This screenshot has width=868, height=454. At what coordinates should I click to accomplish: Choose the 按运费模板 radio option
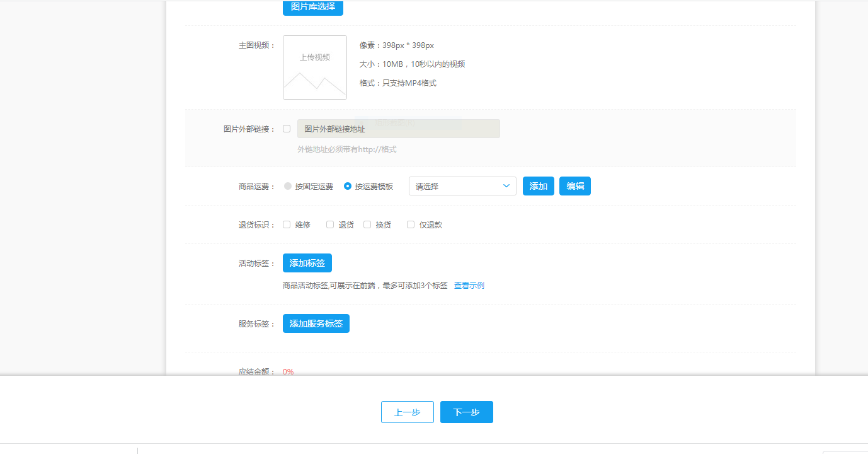pyautogui.click(x=348, y=186)
